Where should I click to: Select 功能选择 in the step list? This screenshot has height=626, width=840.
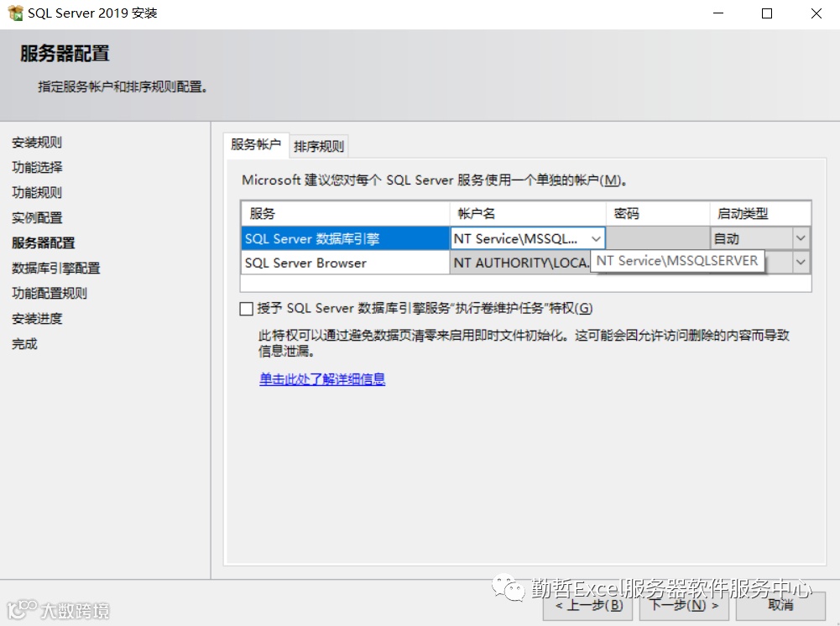pos(37,167)
